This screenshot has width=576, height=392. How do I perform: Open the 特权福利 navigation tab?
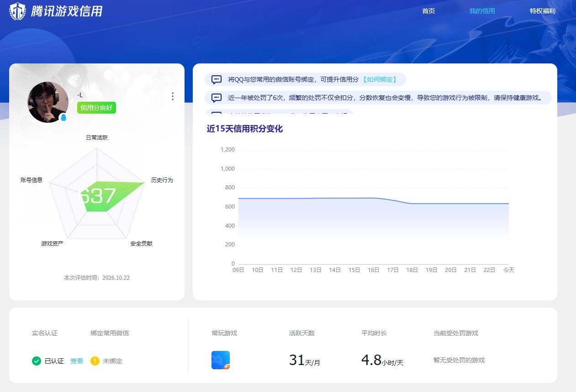(x=543, y=11)
